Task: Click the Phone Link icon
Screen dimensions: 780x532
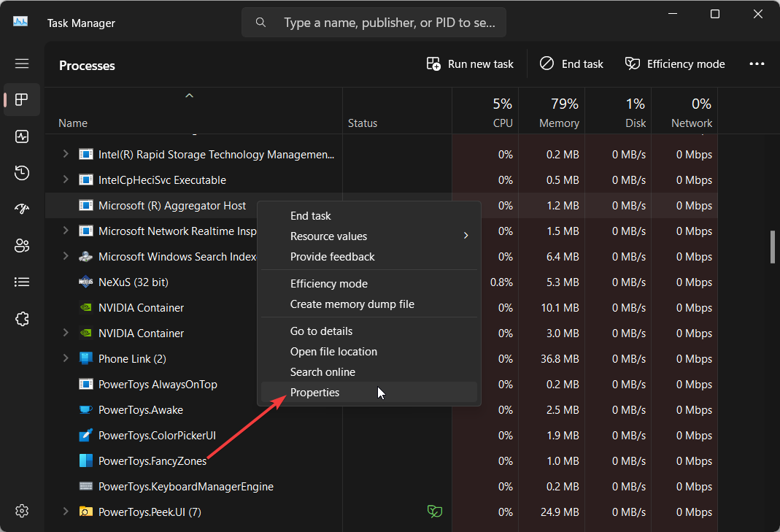Action: click(x=86, y=359)
